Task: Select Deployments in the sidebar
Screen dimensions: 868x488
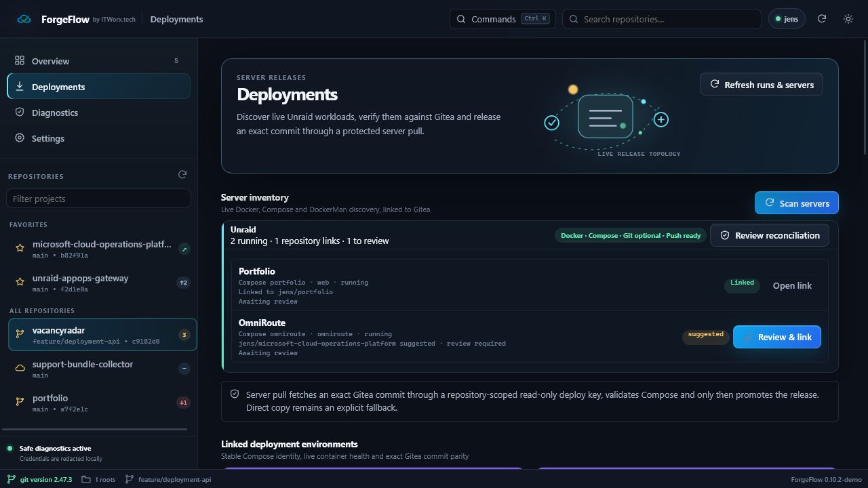Action: click(x=98, y=87)
